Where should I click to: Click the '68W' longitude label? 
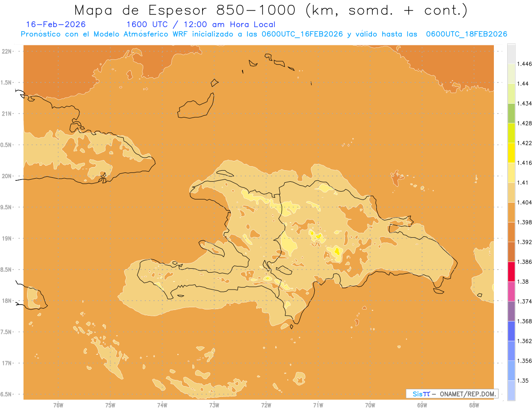[474, 405]
